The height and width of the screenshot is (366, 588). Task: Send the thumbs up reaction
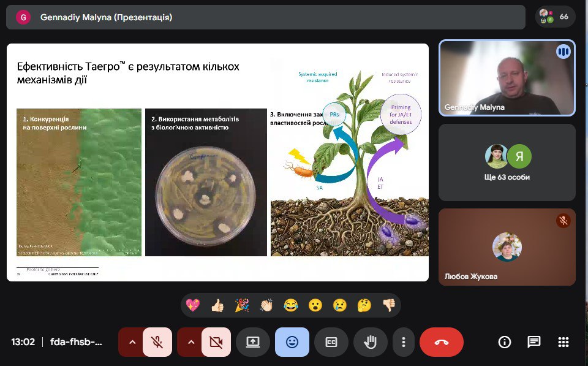point(217,305)
